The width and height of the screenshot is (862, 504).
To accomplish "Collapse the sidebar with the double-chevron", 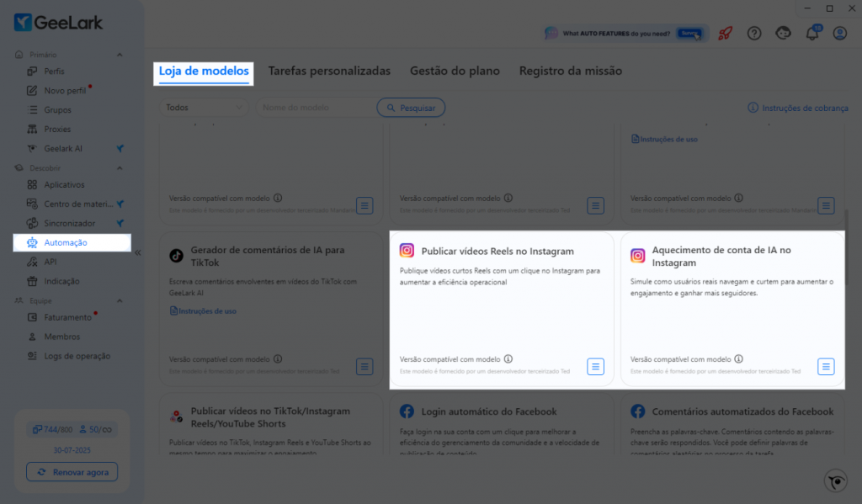I will (x=138, y=252).
